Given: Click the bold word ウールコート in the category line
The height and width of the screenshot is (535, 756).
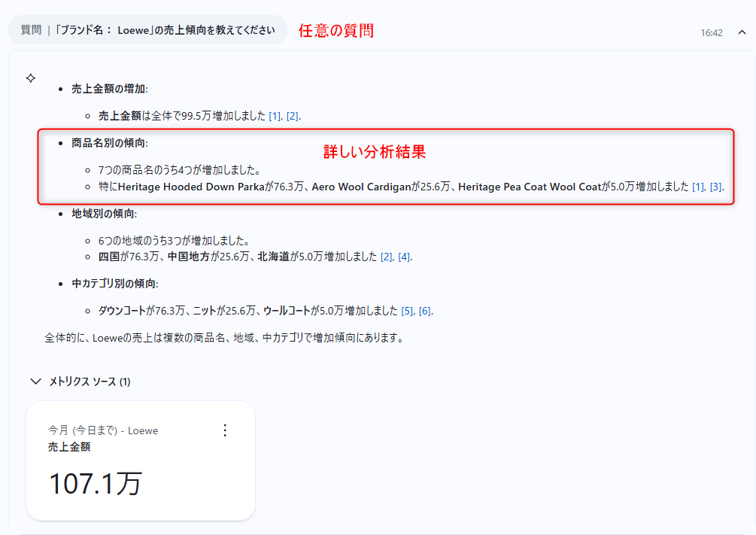Looking at the screenshot, I should pos(287,311).
